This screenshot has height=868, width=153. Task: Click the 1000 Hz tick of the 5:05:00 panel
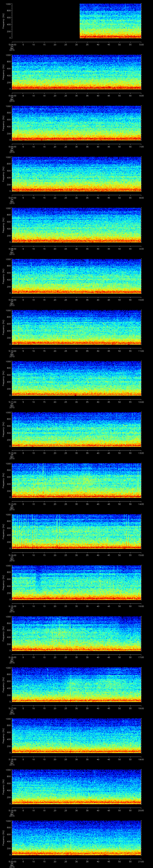(8, 55)
